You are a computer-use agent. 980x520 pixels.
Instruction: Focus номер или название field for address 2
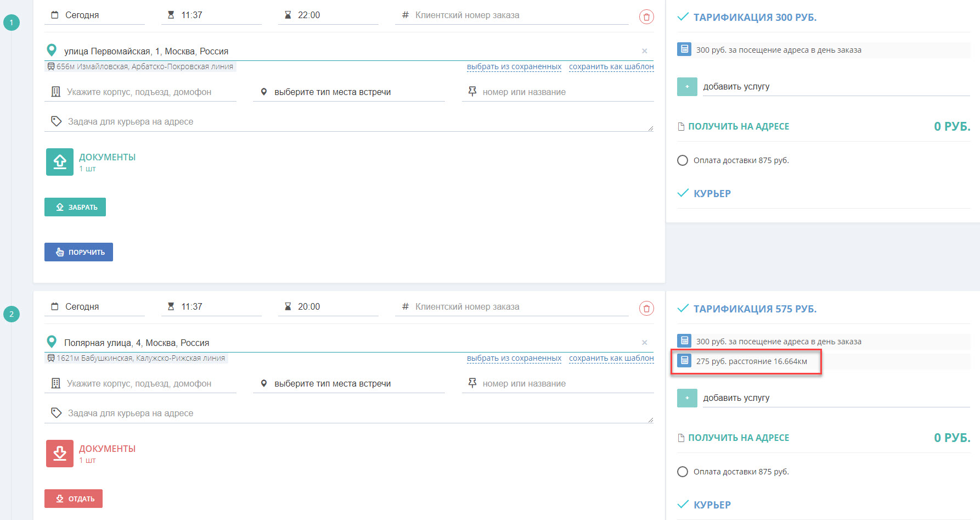(x=558, y=384)
